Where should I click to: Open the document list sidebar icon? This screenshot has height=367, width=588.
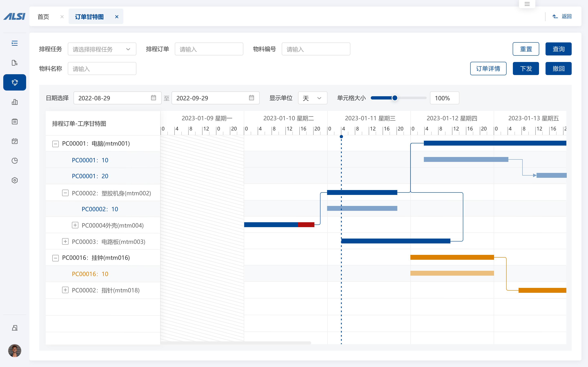[14, 121]
